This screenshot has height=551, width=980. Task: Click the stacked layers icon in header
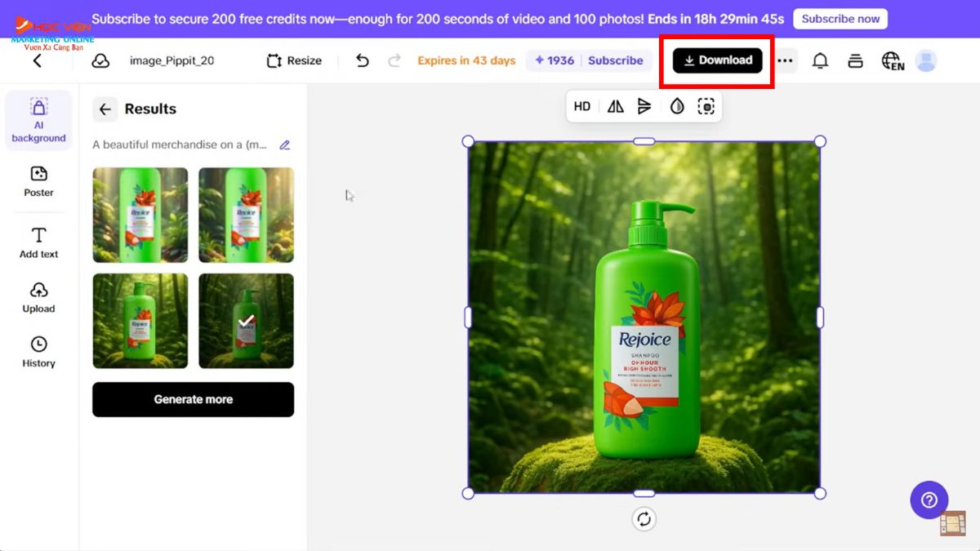pyautogui.click(x=855, y=60)
